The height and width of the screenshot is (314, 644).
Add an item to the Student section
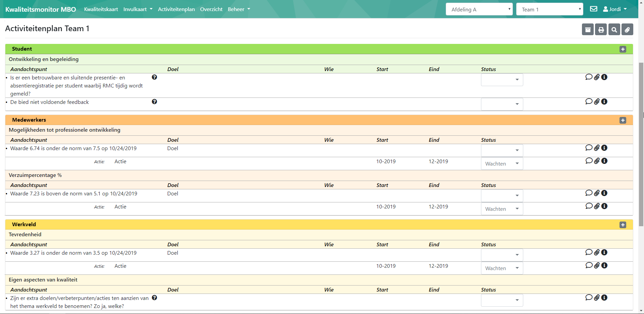[x=623, y=49]
